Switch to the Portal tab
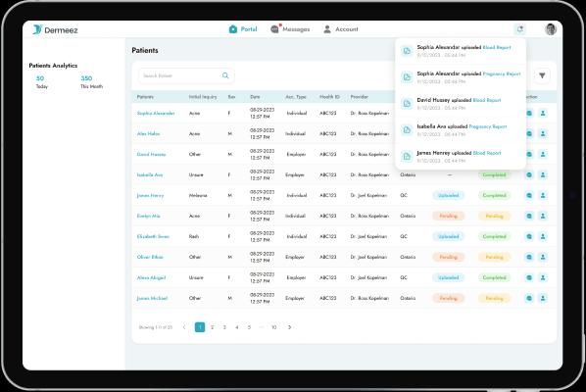The height and width of the screenshot is (392, 586). pos(243,29)
